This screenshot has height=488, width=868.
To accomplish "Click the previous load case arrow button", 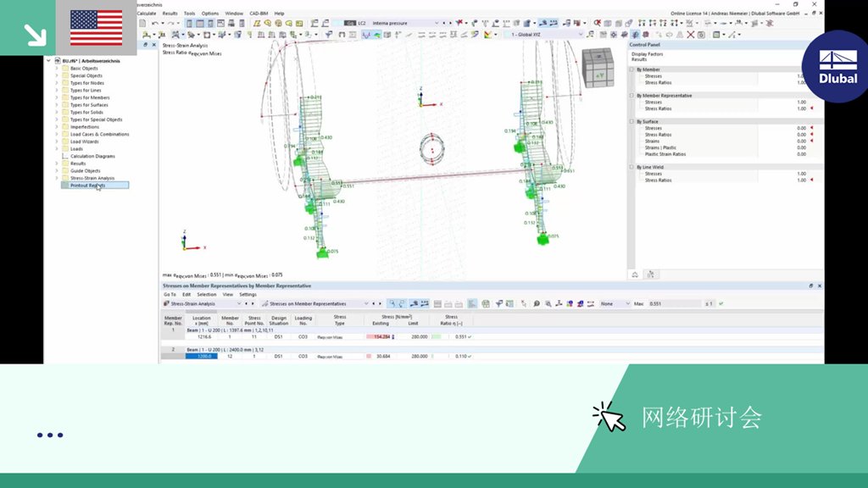I will pos(443,23).
